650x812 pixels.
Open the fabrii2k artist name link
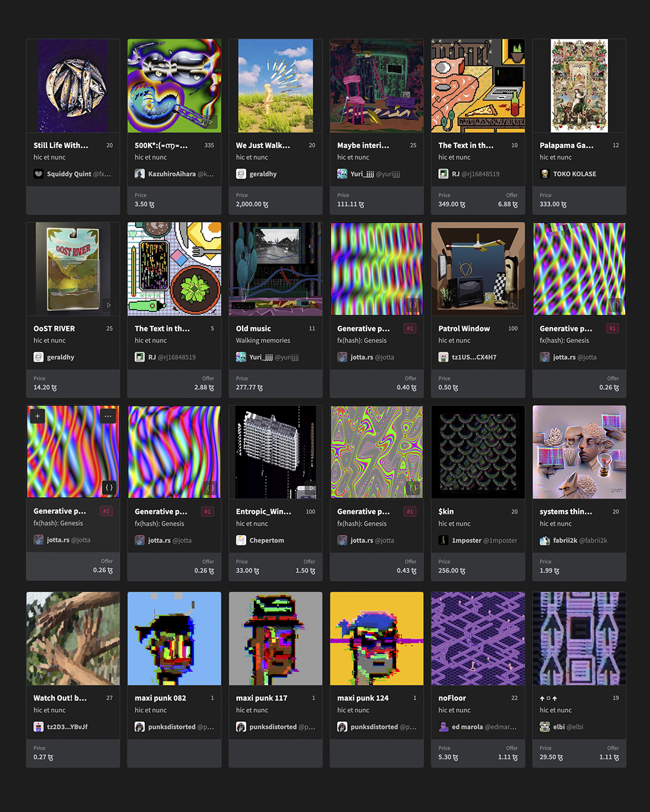click(x=565, y=540)
